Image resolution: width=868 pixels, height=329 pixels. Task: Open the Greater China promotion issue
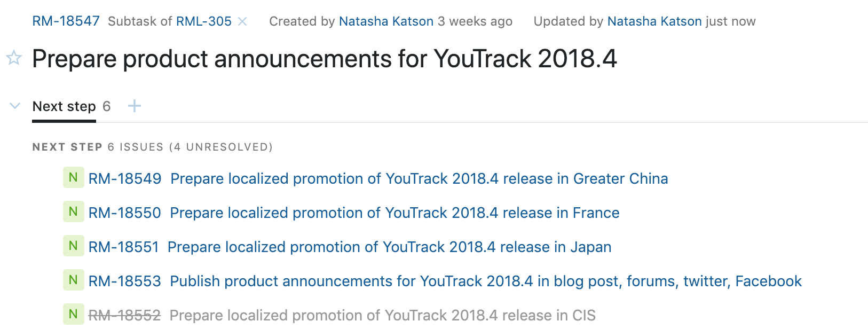(x=419, y=178)
